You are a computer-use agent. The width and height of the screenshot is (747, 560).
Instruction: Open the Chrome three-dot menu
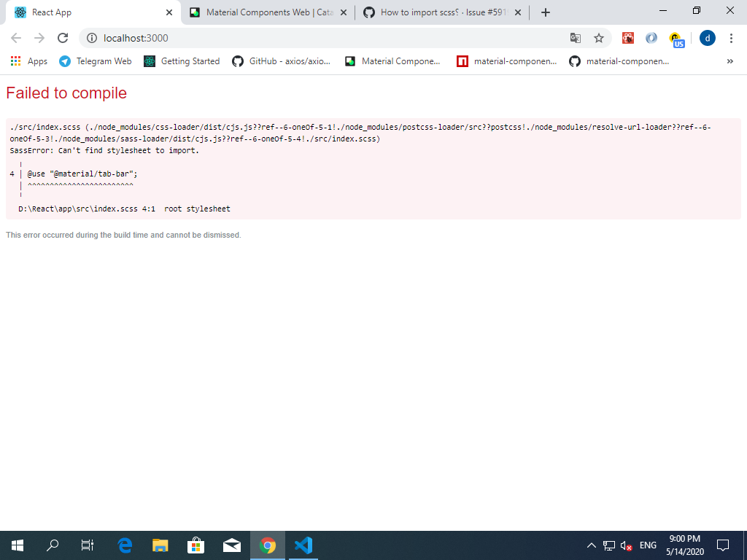click(732, 38)
